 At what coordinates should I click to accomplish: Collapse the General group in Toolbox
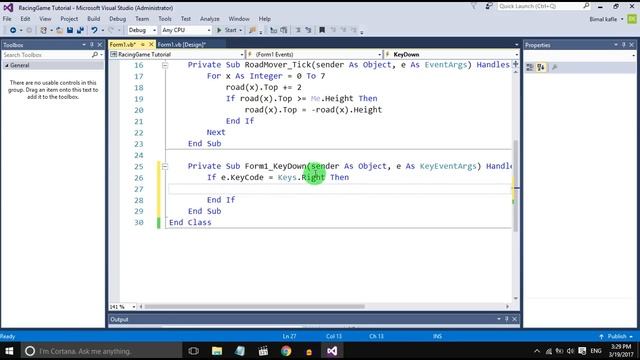(7, 65)
